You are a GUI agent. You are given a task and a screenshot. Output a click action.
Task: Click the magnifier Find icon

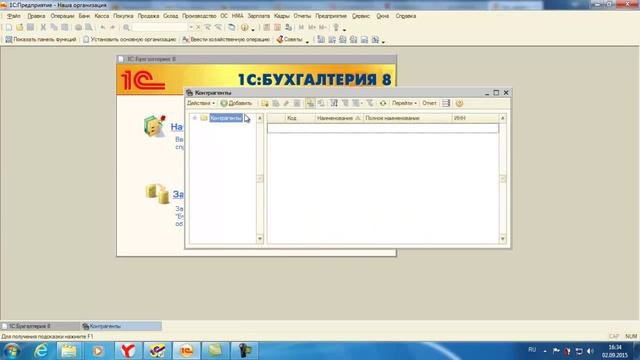click(x=126, y=27)
